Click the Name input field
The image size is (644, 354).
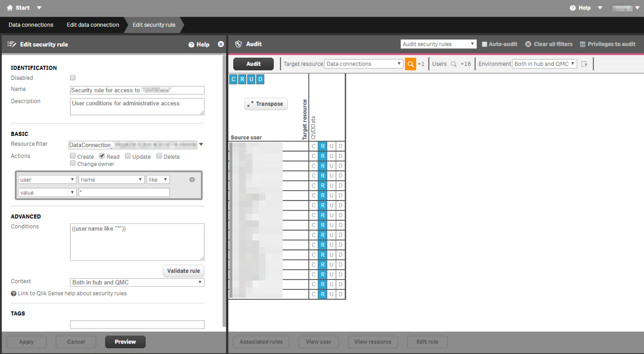[x=137, y=90]
